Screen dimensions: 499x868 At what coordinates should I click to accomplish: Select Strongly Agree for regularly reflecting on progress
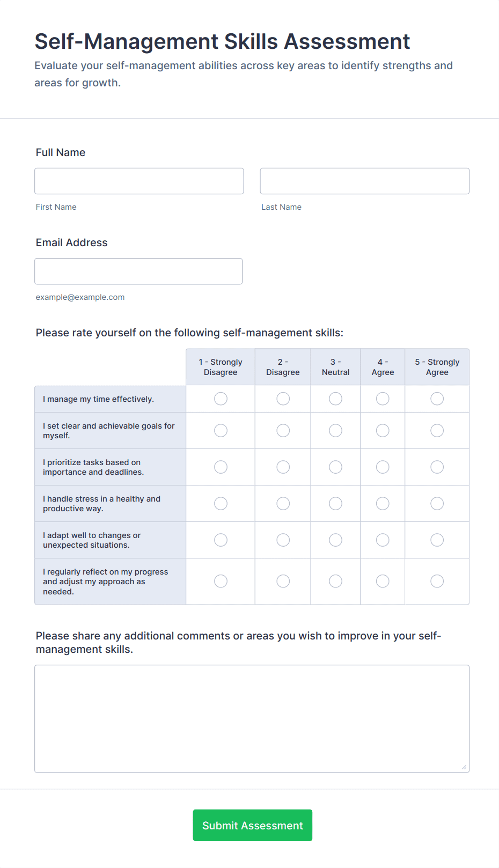(436, 581)
